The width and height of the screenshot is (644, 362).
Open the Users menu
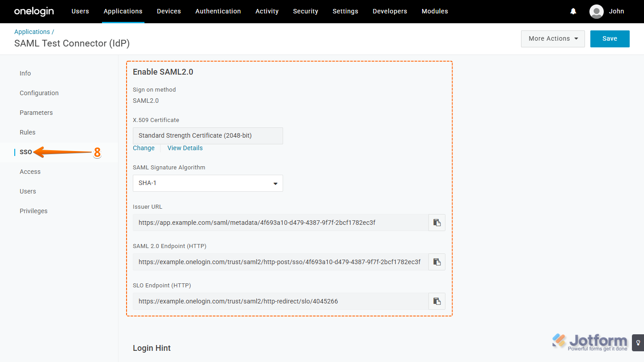pyautogui.click(x=80, y=11)
